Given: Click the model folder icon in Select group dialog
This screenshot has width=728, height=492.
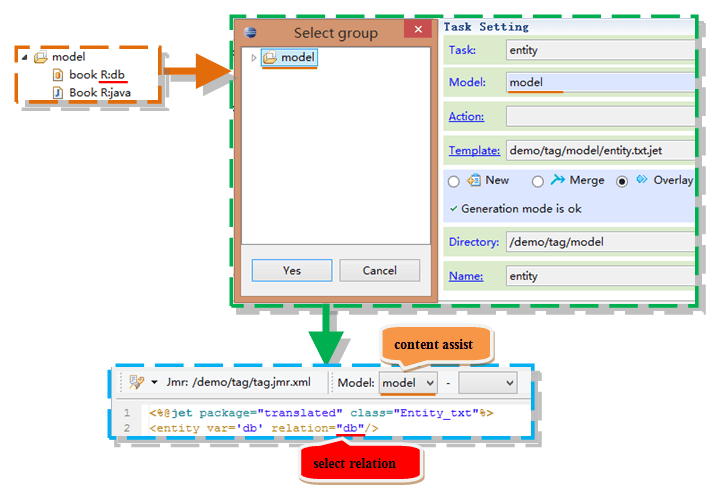Looking at the screenshot, I should pyautogui.click(x=270, y=58).
